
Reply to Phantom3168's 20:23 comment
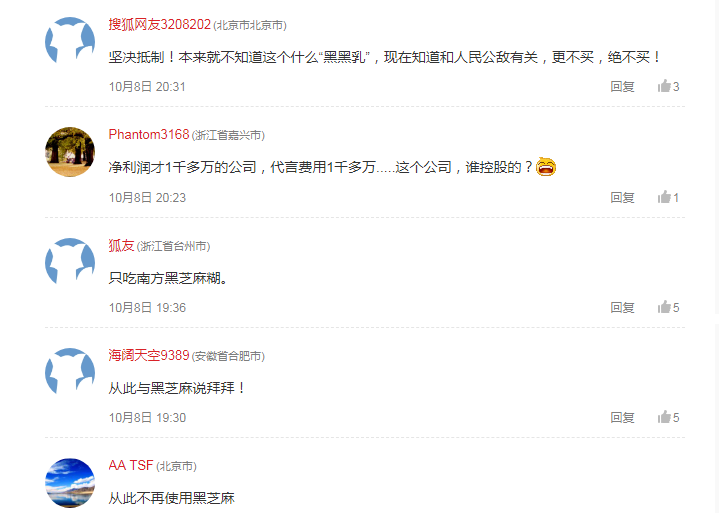pos(622,197)
